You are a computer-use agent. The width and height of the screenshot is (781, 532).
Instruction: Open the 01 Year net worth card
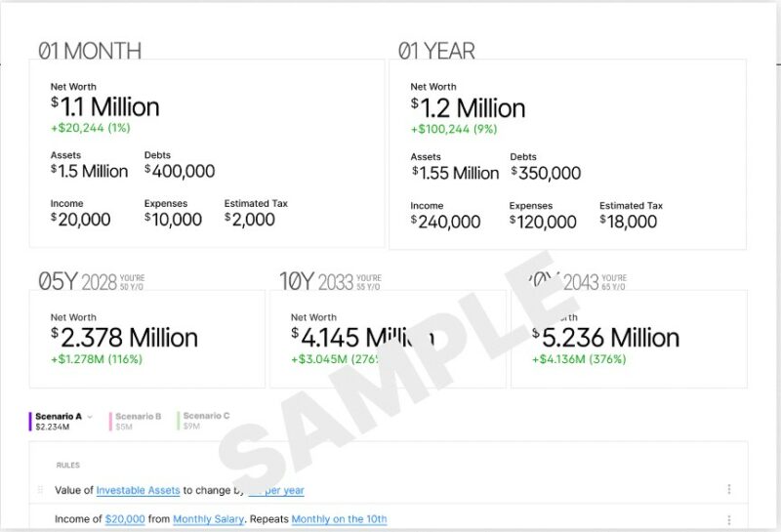click(567, 154)
